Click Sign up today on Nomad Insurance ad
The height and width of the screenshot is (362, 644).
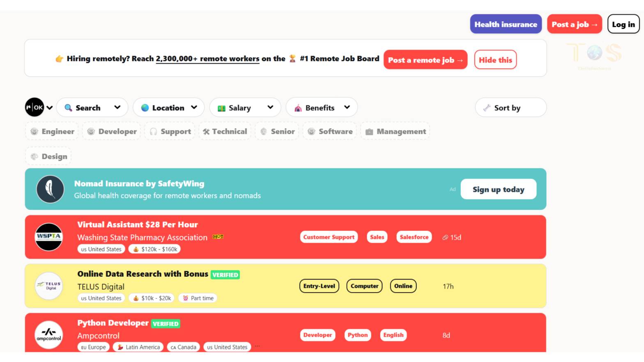[x=498, y=189]
